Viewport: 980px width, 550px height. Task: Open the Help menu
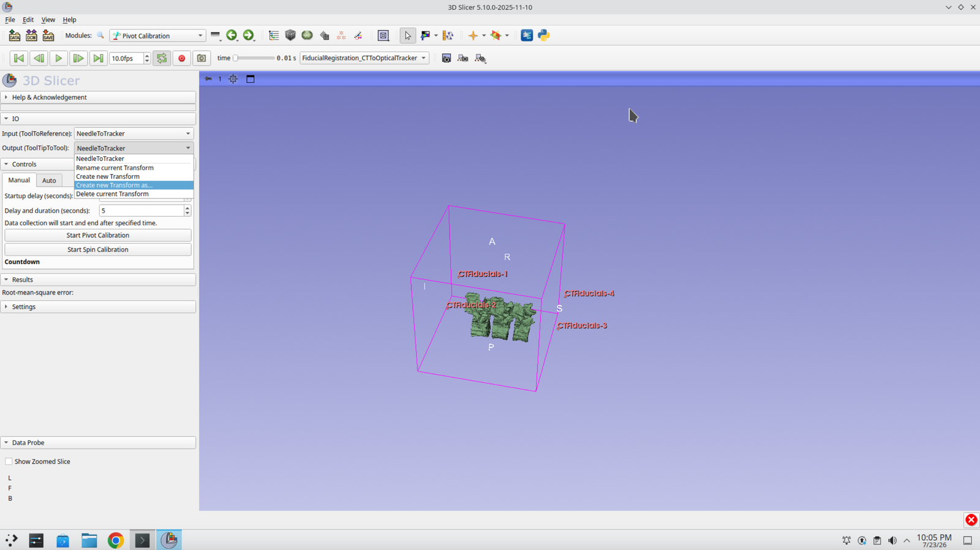click(x=69, y=20)
